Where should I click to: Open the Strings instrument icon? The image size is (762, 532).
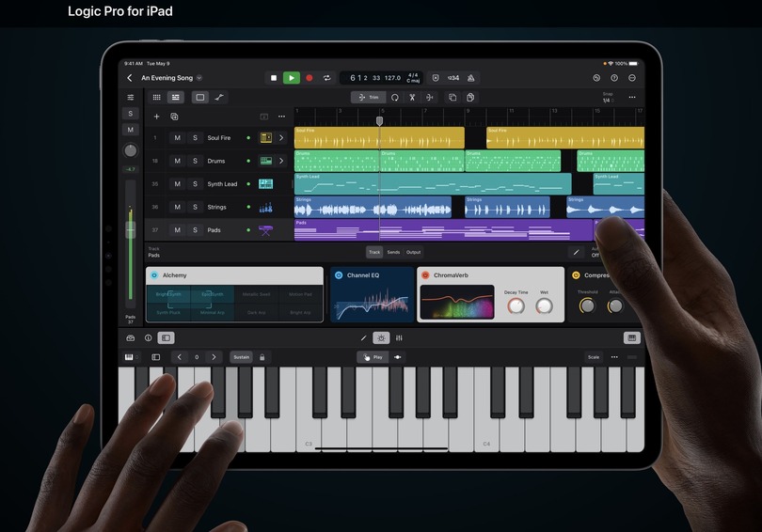266,208
